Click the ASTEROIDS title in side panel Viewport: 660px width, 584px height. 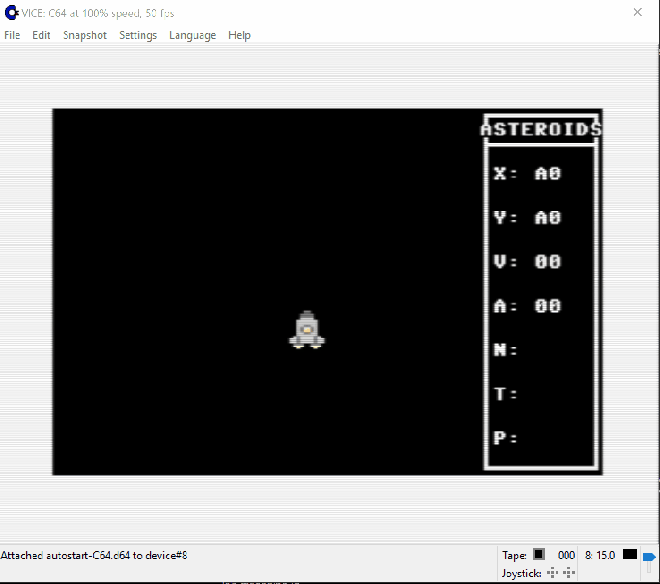coord(541,129)
